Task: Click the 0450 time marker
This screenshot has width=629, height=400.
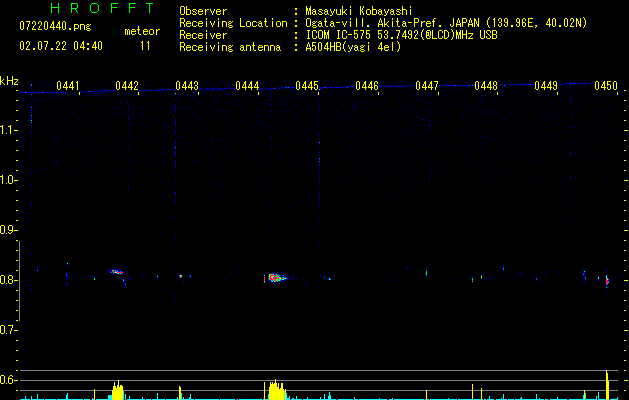Action: pyautogui.click(x=606, y=86)
